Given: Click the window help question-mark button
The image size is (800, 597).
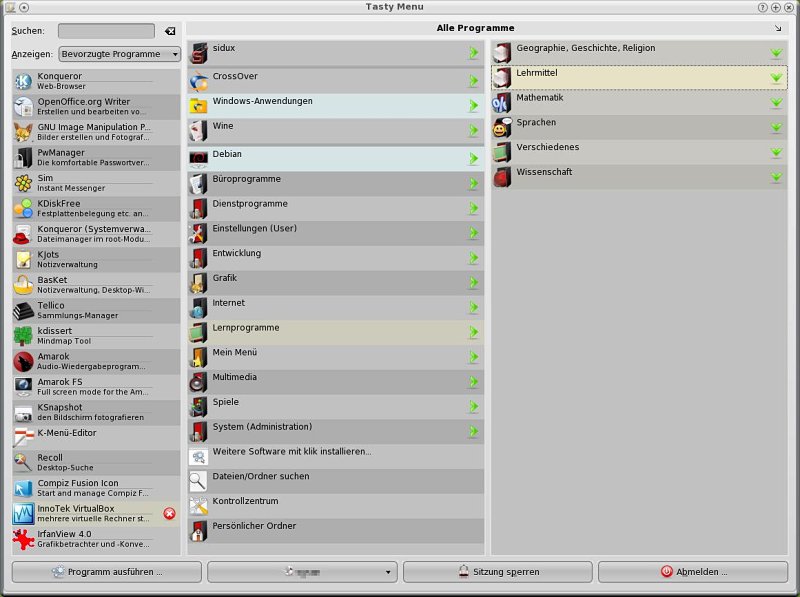Looking at the screenshot, I should click(763, 7).
